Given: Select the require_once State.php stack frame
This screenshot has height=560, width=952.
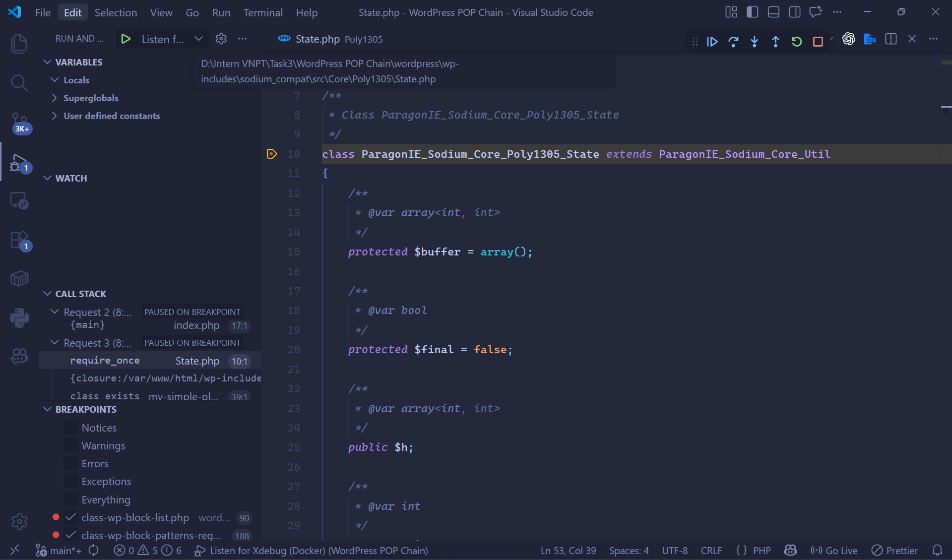Looking at the screenshot, I should pos(150,361).
